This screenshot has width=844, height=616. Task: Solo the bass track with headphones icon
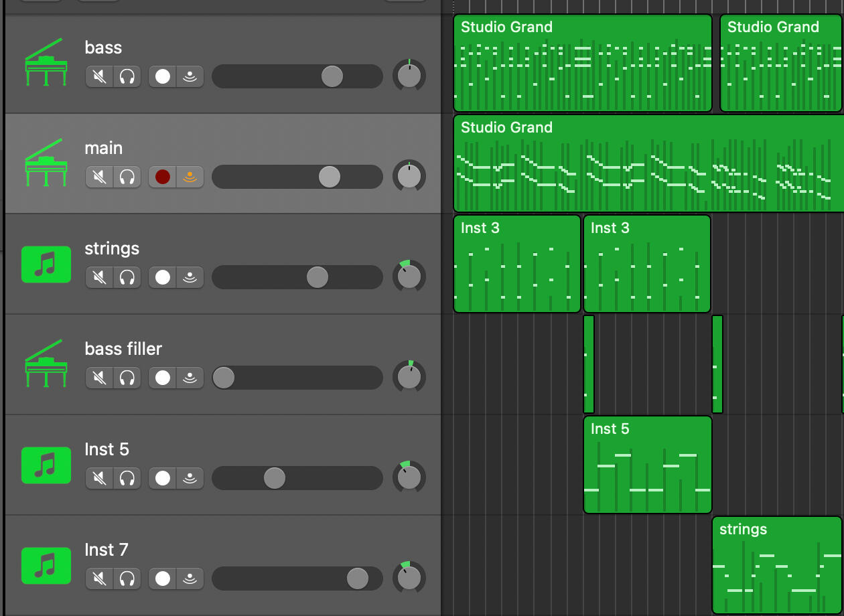[127, 76]
